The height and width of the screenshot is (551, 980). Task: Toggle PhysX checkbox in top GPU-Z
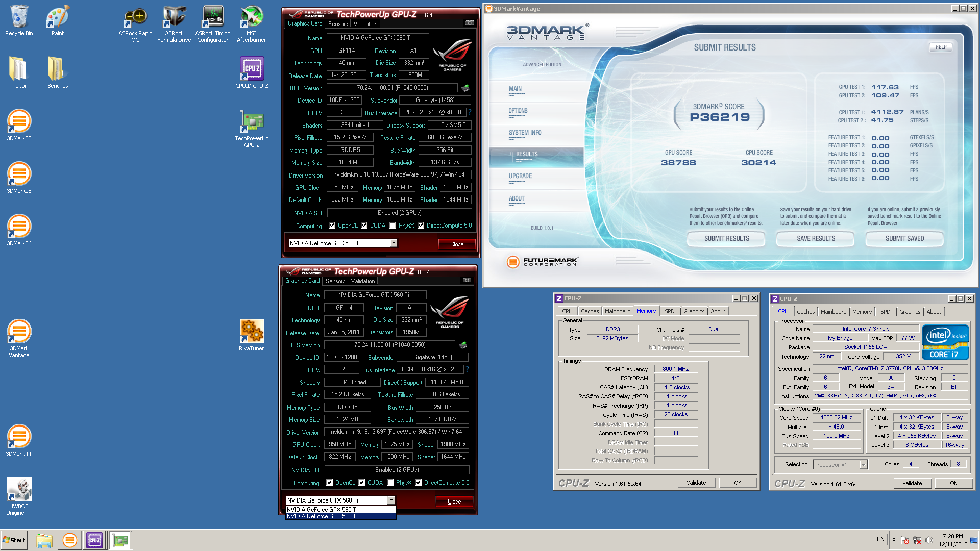point(393,226)
